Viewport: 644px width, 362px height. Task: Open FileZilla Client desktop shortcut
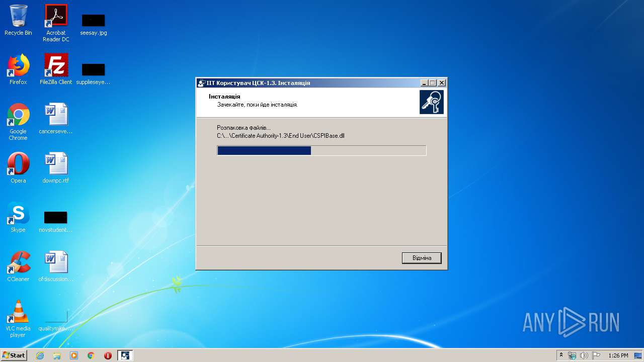(x=56, y=69)
